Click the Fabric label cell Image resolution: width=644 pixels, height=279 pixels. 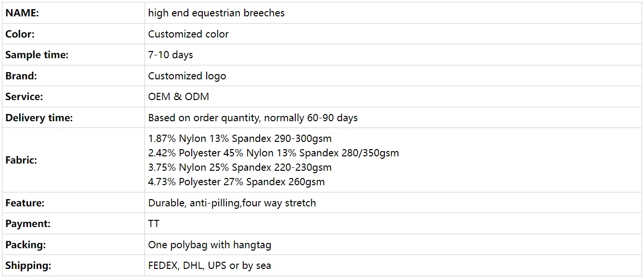21,160
